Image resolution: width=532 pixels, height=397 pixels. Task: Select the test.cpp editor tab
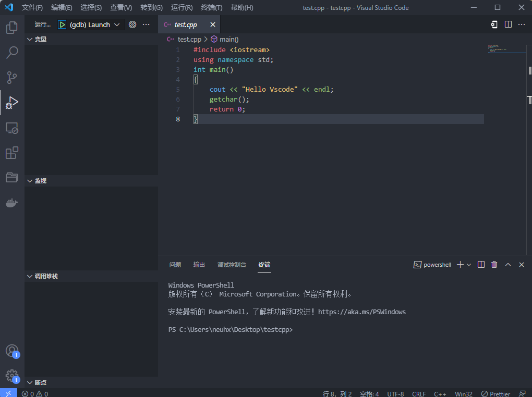[189, 24]
